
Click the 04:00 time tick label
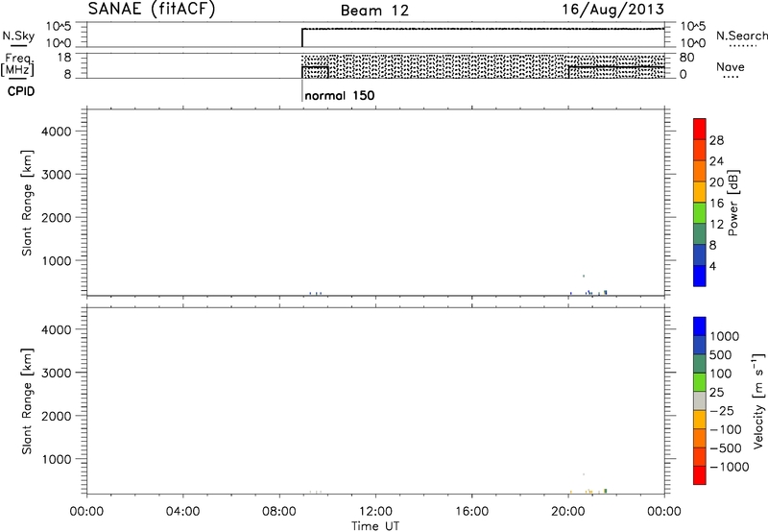[182, 512]
